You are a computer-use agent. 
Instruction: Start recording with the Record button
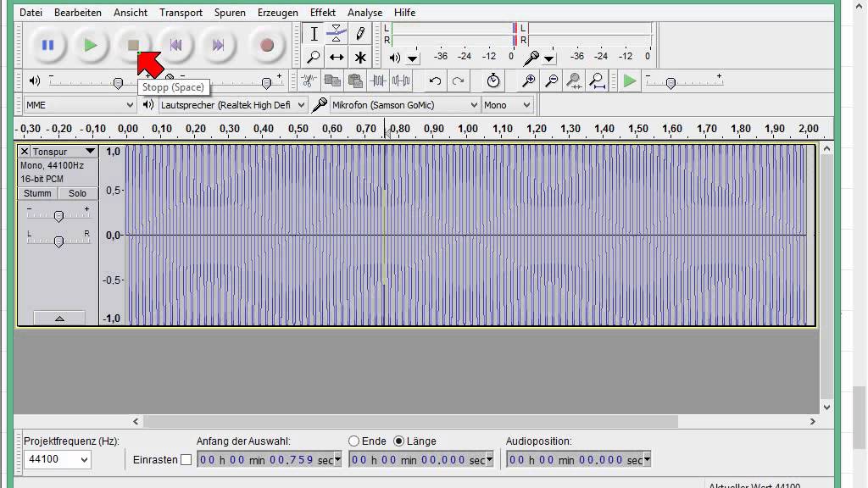[267, 45]
